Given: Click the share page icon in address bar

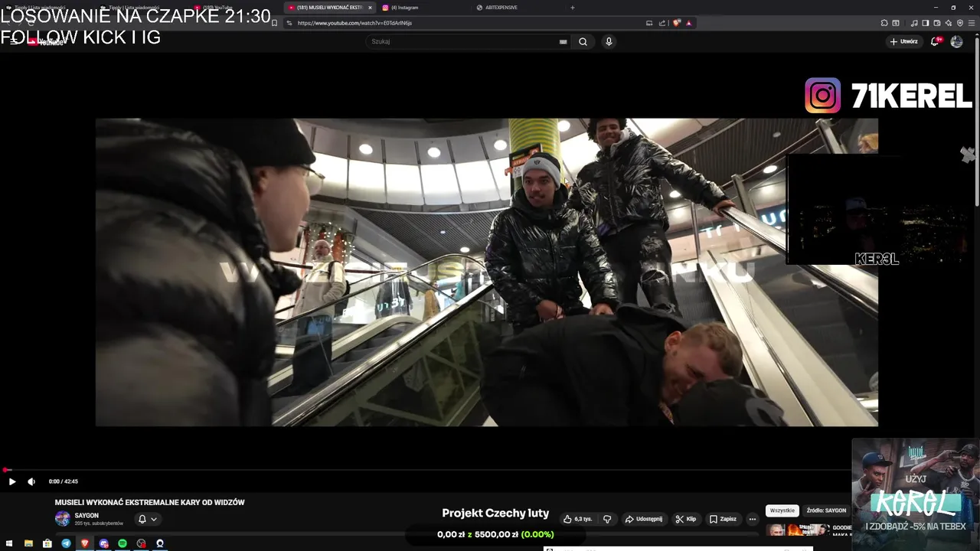Looking at the screenshot, I should (662, 23).
